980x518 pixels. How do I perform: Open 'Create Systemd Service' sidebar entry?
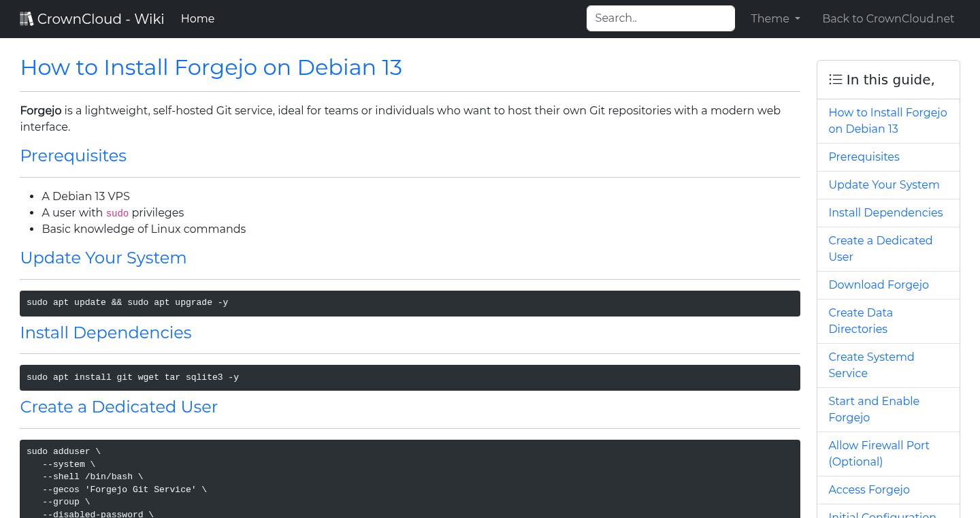(x=871, y=365)
